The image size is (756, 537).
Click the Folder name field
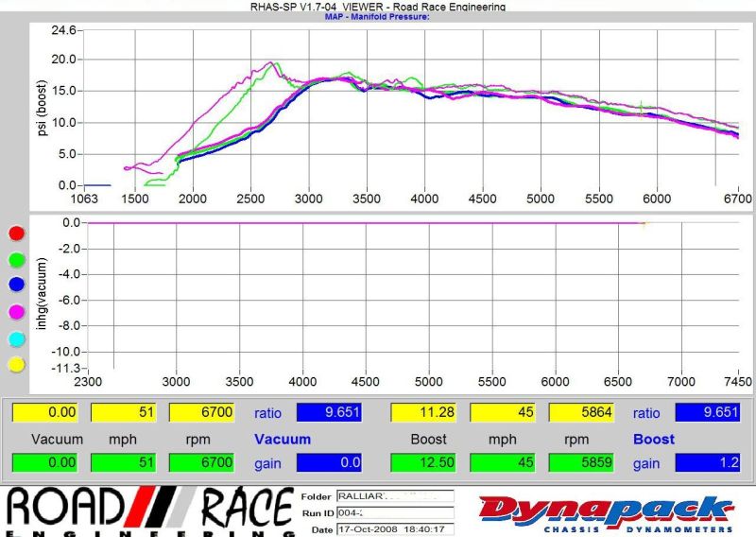(x=395, y=496)
